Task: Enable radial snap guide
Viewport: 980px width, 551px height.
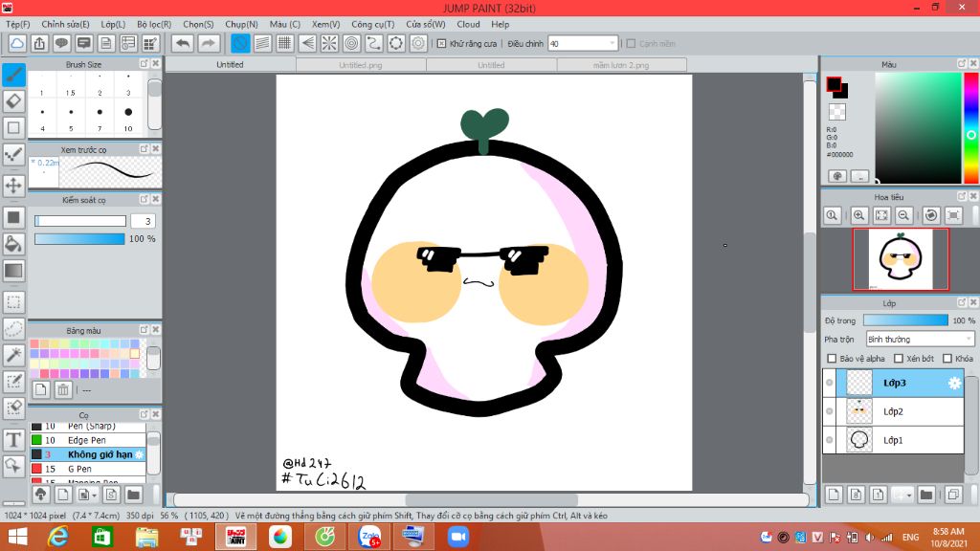Action: coord(329,43)
